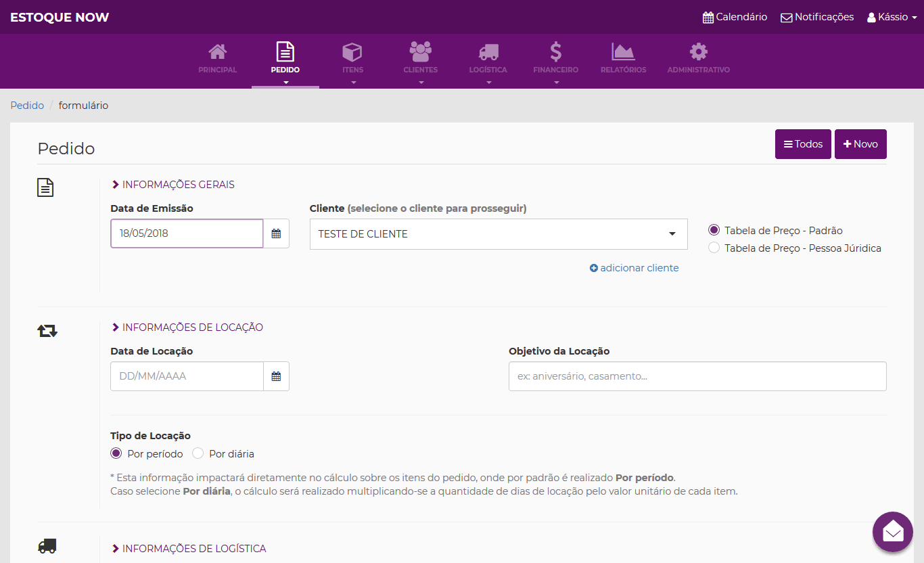Open the Itens box icon
The width and height of the screenshot is (924, 563).
(x=352, y=52)
